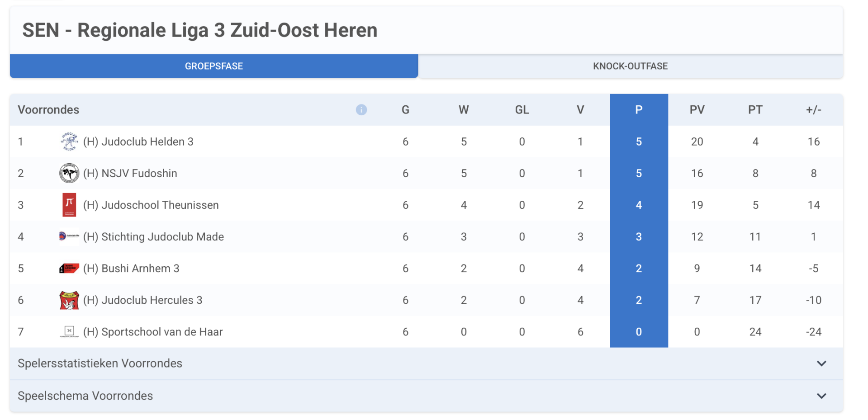Click the Bushi Arnhem 3 logo
868x420 pixels.
pos(69,268)
